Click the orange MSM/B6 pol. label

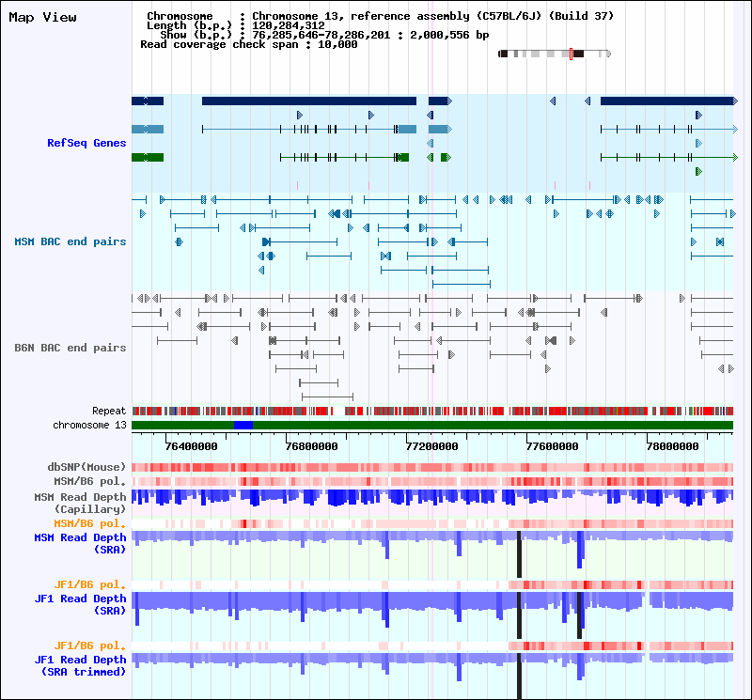[x=89, y=523]
